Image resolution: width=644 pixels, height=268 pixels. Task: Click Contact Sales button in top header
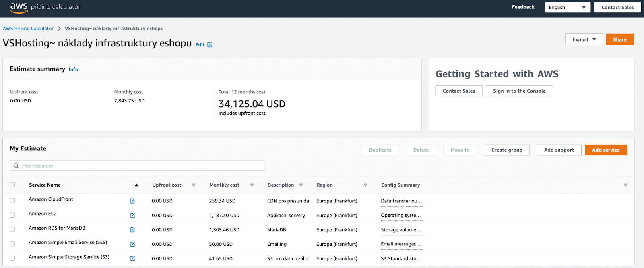[x=617, y=7]
